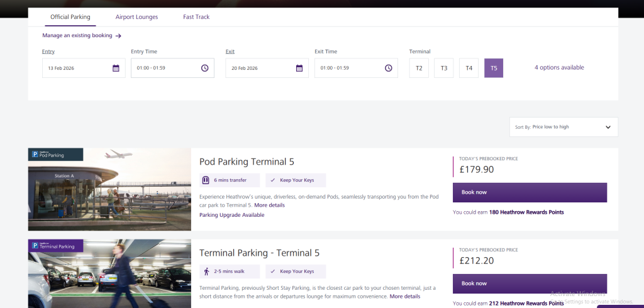Click Parking Upgrade Available link
Image resolution: width=644 pixels, height=308 pixels.
coord(232,215)
